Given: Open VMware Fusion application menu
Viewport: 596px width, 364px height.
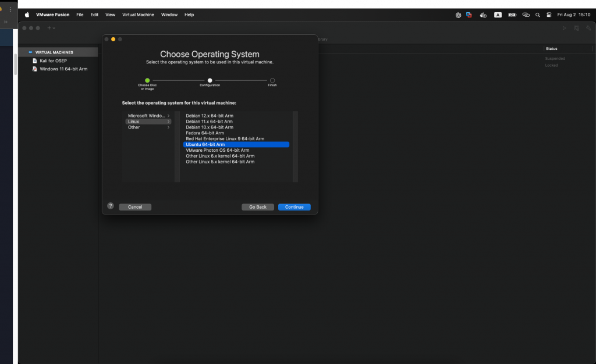Looking at the screenshot, I should point(52,15).
